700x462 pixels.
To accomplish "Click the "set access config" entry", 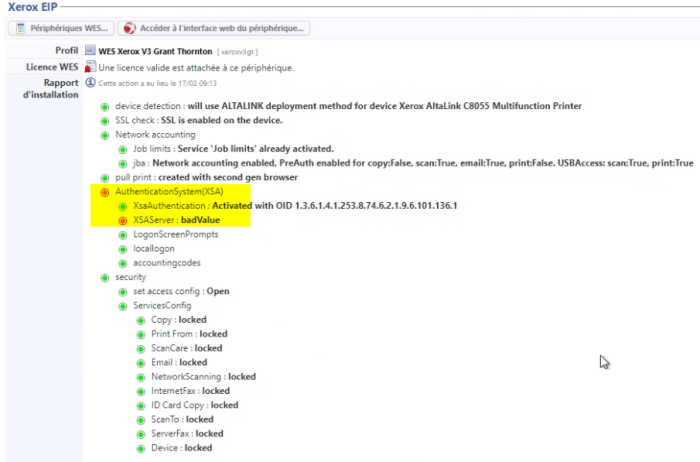I will tap(168, 291).
